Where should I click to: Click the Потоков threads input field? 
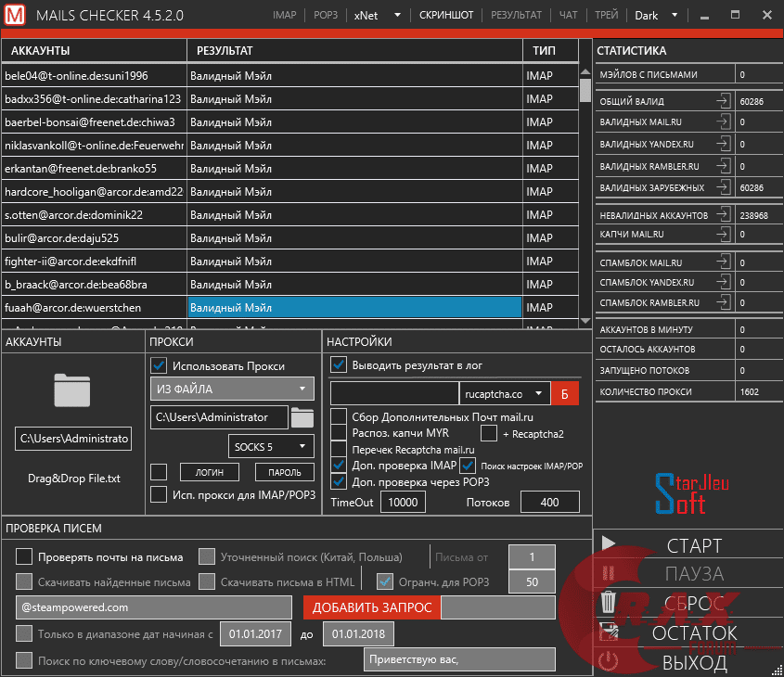coord(549,502)
